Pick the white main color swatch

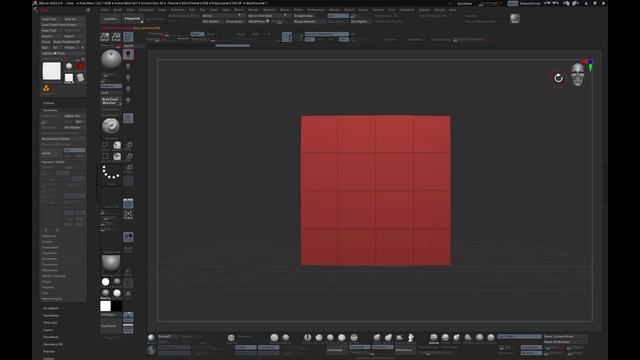(105, 306)
